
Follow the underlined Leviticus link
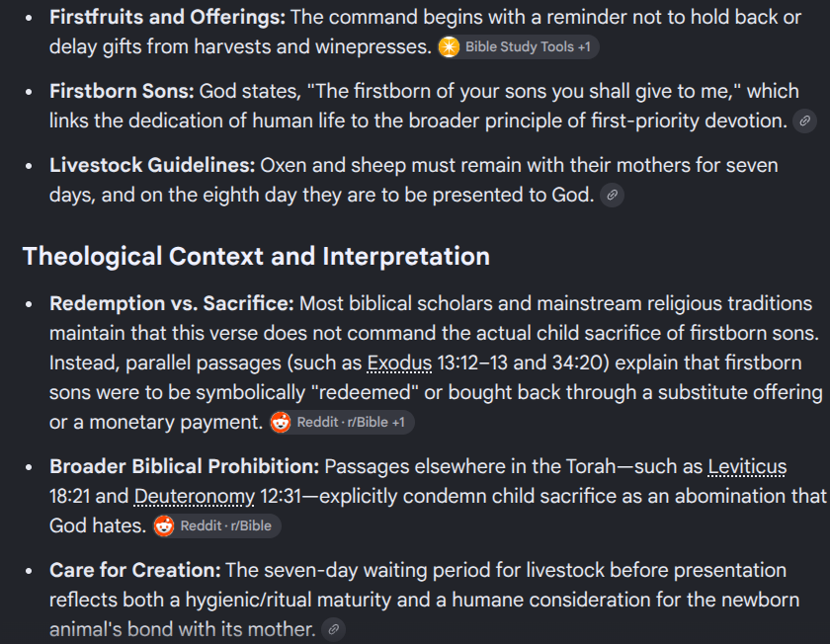tap(747, 467)
